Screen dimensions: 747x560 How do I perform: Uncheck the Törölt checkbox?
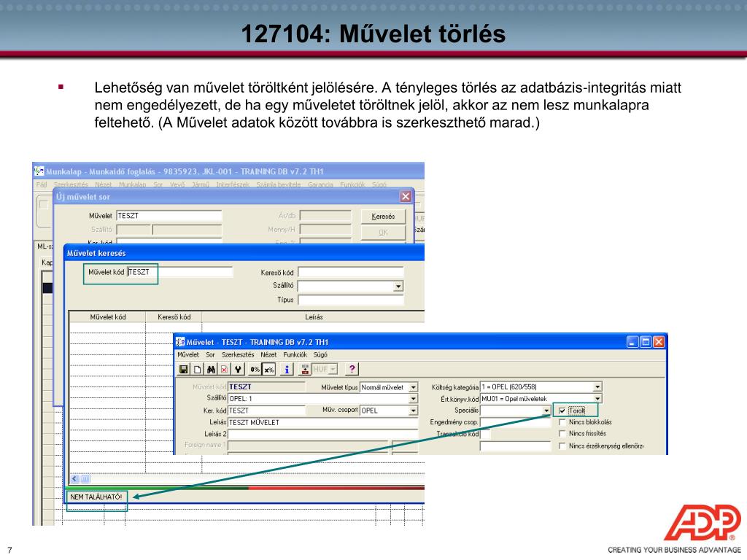point(562,411)
